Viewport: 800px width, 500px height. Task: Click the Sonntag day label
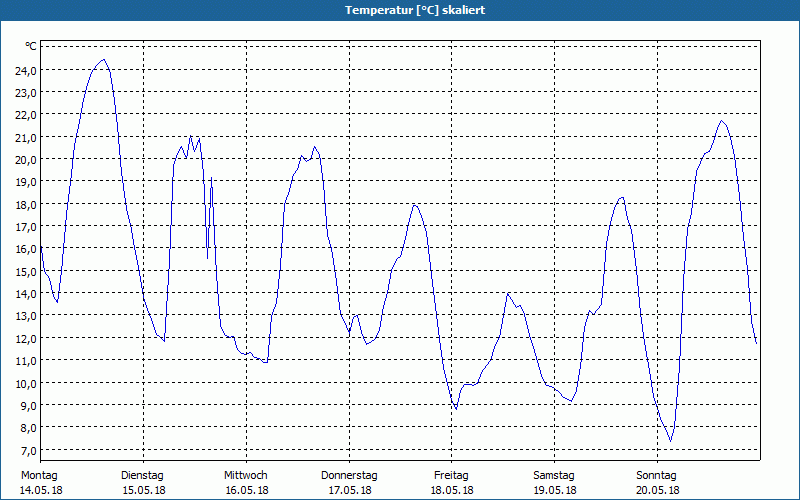(657, 476)
